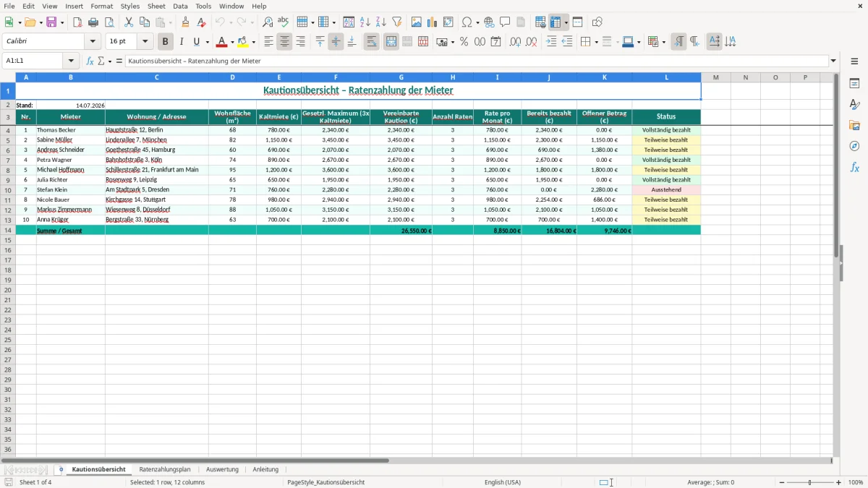Click the Copy icon
The image size is (868, 488).
click(145, 22)
